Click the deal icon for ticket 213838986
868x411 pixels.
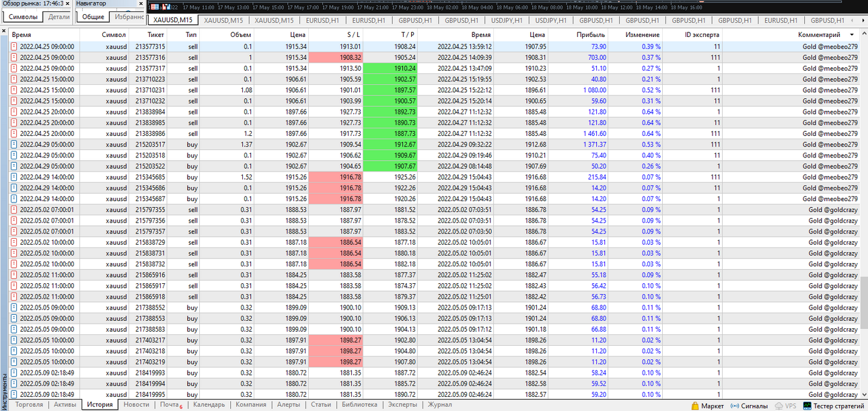(x=14, y=134)
